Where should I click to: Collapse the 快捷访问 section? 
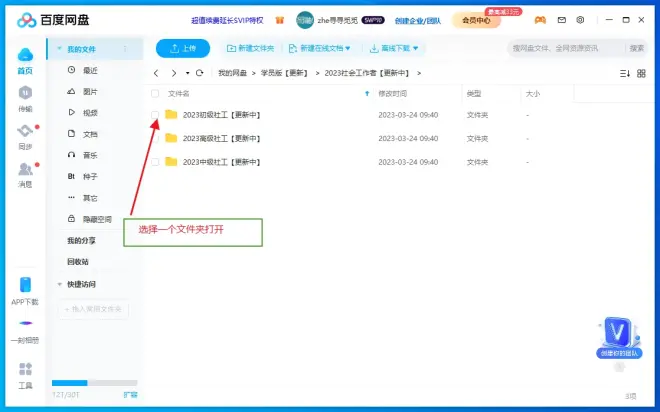click(x=59, y=284)
